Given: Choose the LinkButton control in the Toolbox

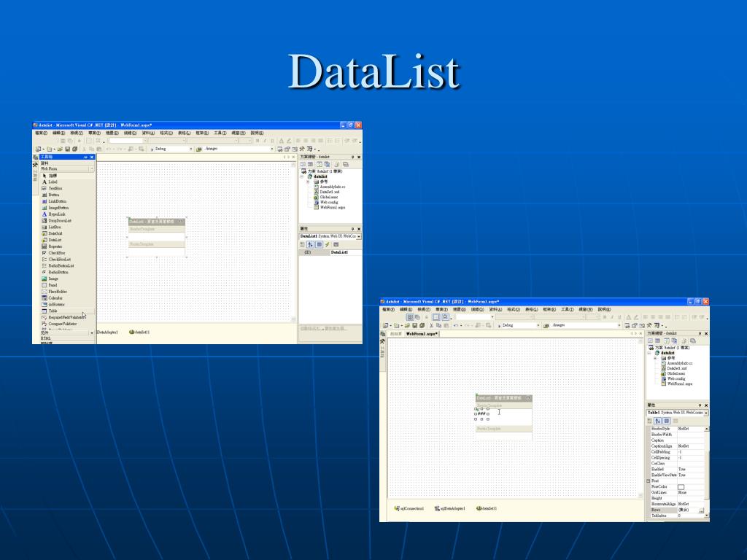Looking at the screenshot, I should click(54, 201).
